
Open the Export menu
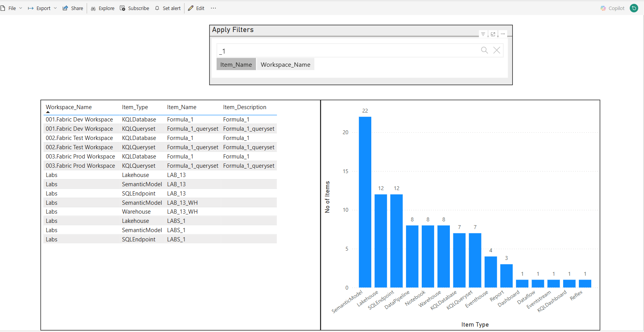coord(42,8)
